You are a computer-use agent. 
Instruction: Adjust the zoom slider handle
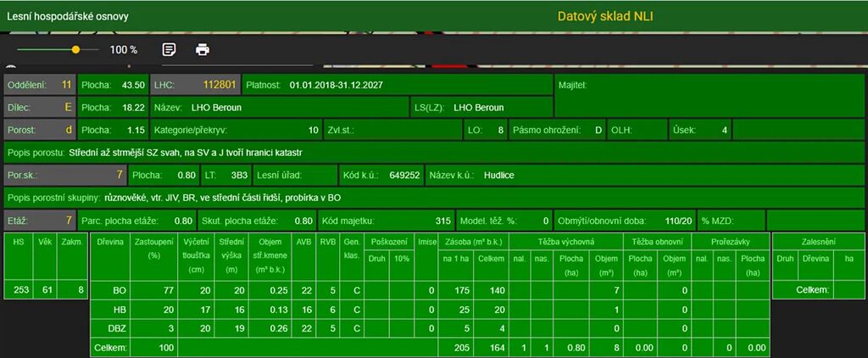(x=75, y=50)
